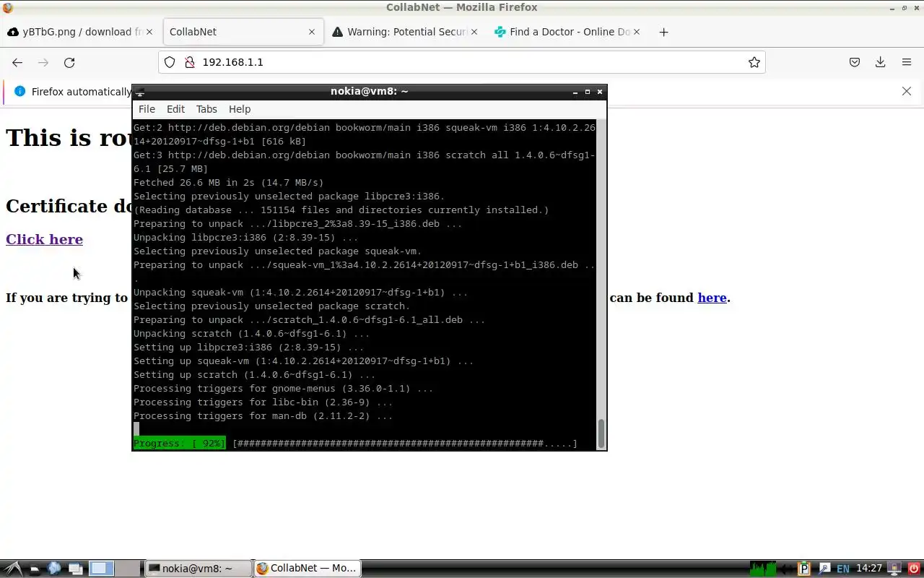Click the address bar showing 192.168.1.1
The image size is (924, 578).
click(x=462, y=62)
